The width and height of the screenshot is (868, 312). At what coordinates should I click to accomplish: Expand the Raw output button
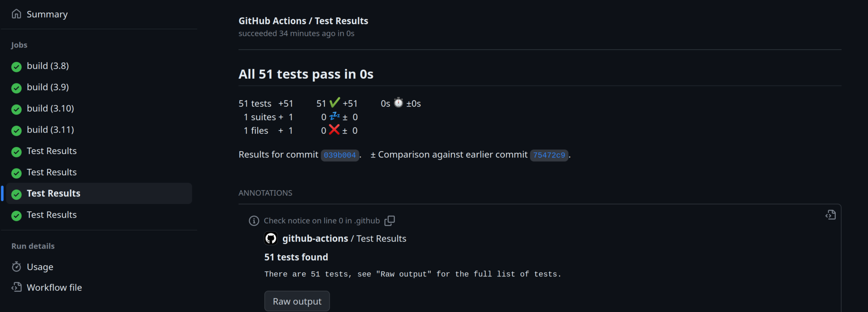click(297, 301)
